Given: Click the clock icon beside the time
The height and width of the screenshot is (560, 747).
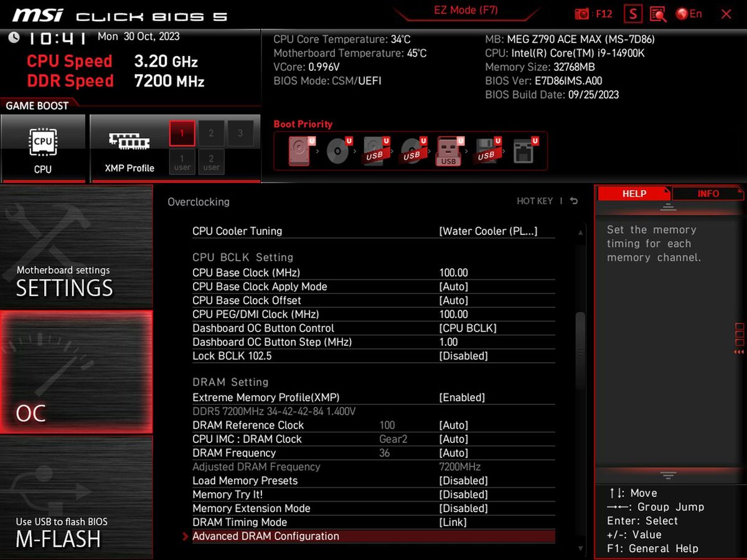Looking at the screenshot, I should pos(14,37).
